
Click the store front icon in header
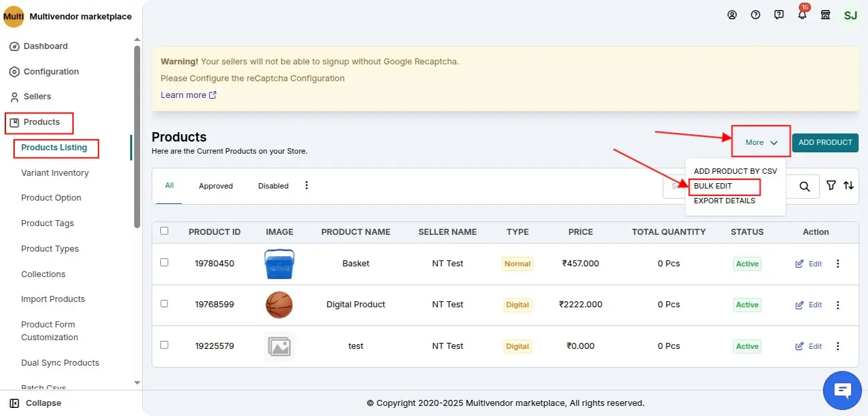click(826, 15)
